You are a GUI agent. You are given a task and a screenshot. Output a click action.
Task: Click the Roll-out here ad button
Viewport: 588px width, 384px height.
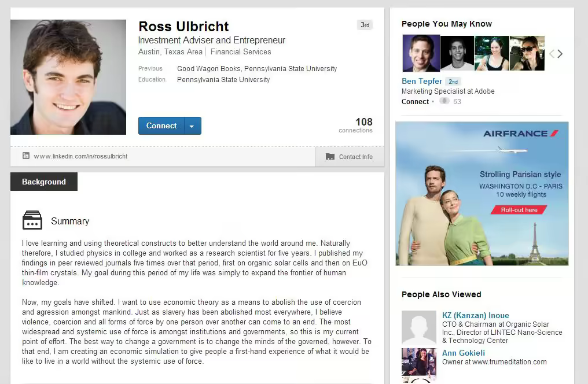[x=519, y=210]
